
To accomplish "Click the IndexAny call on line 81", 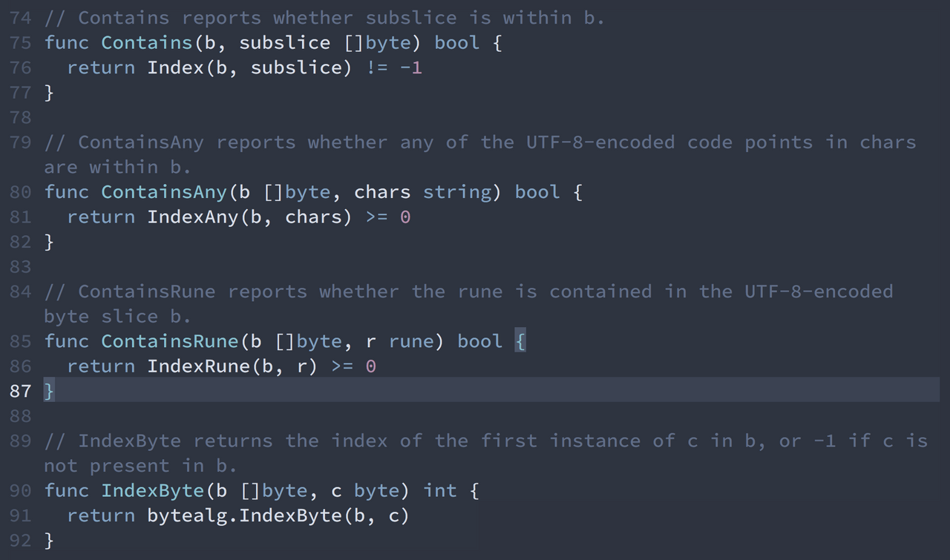I will [x=193, y=217].
